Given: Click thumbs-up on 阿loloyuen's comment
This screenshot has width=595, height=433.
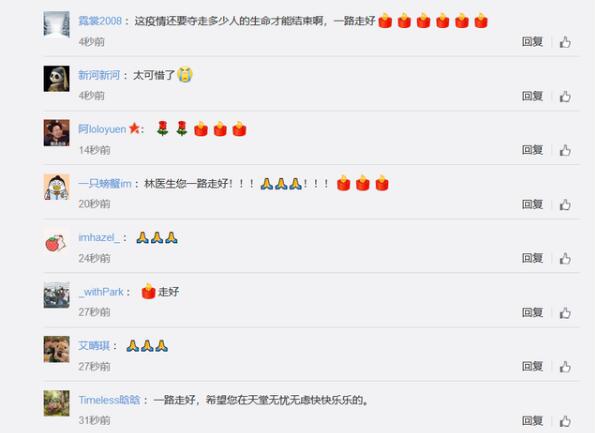Looking at the screenshot, I should [565, 150].
